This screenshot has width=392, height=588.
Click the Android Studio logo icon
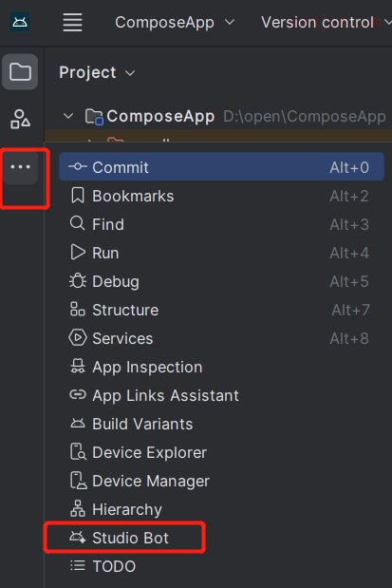tap(20, 22)
